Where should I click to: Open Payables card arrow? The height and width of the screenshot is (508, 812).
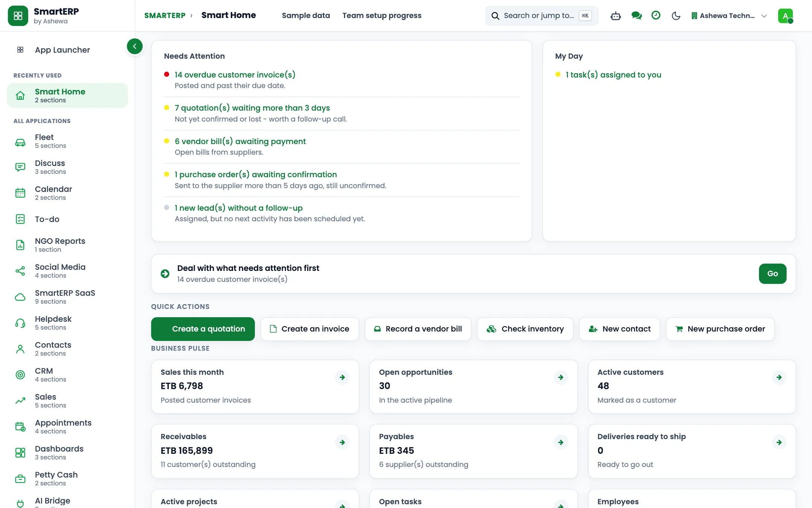tap(561, 443)
